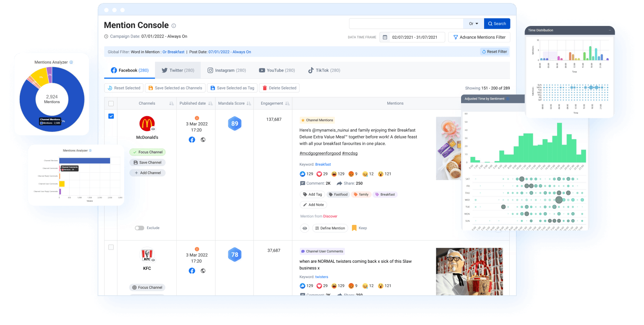
Task: Click the Mandala Score 89 hexagon badge
Action: (234, 124)
